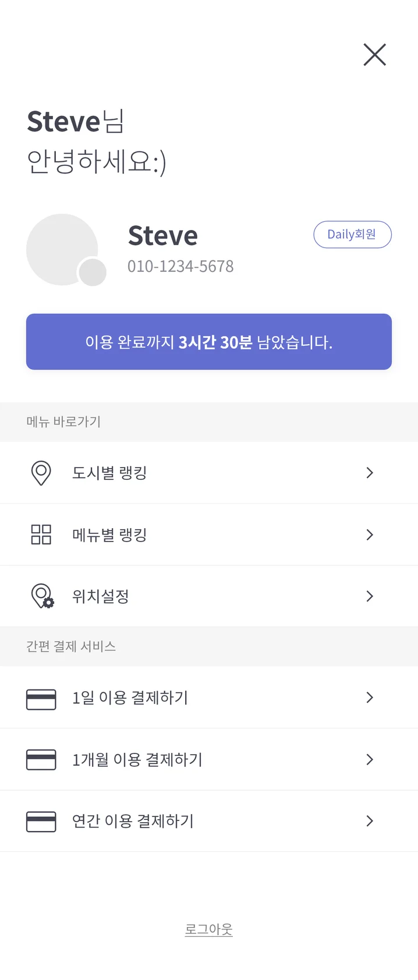The height and width of the screenshot is (980, 418).
Task: Select the card icon next to 1개월 이용 결제하기
Action: (41, 759)
